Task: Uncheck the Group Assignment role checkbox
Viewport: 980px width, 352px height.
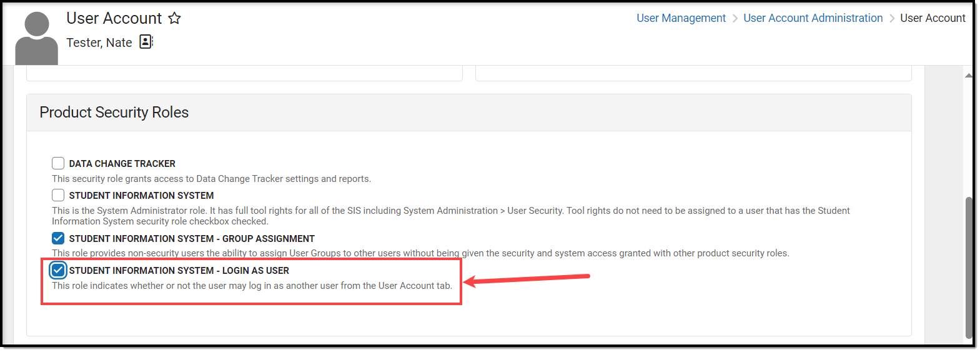Action: point(58,238)
